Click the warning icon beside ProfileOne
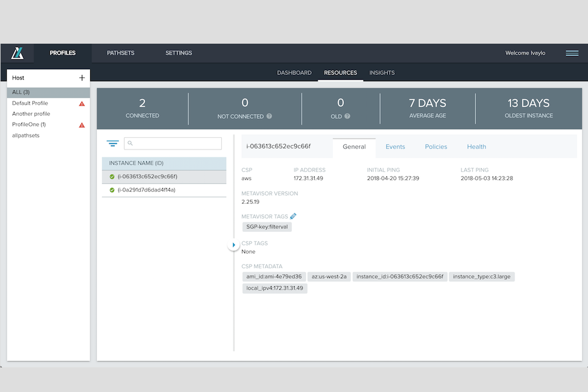The width and height of the screenshot is (588, 392). [x=82, y=125]
